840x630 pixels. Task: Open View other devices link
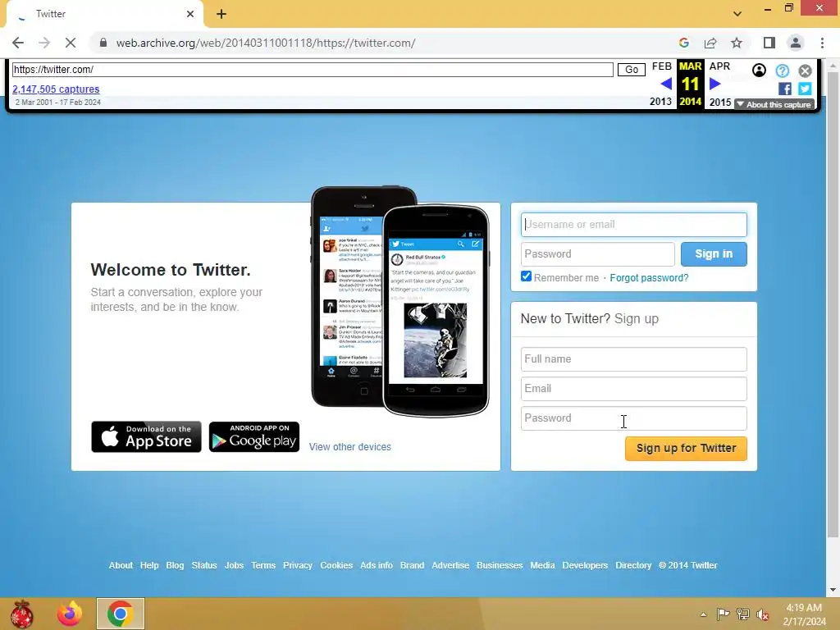(349, 447)
